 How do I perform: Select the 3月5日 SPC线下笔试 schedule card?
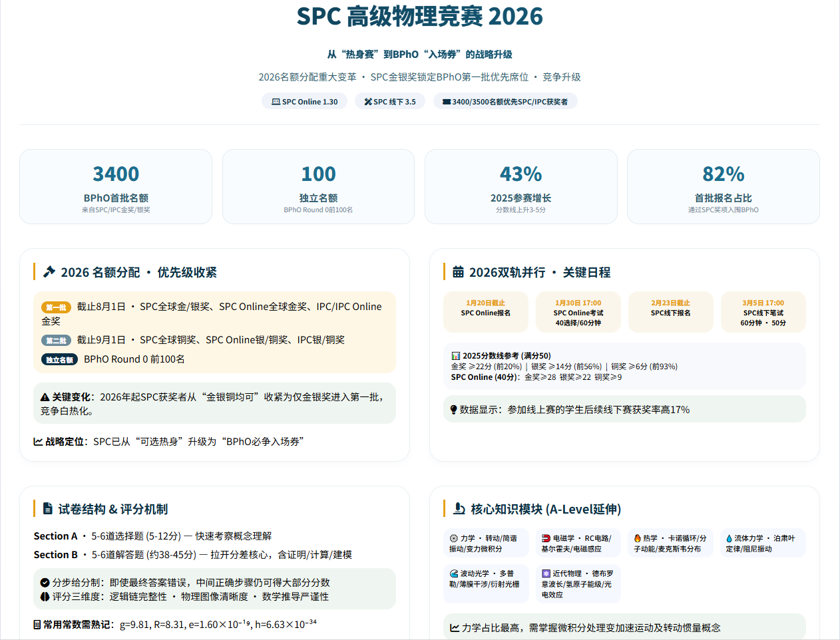tap(763, 312)
